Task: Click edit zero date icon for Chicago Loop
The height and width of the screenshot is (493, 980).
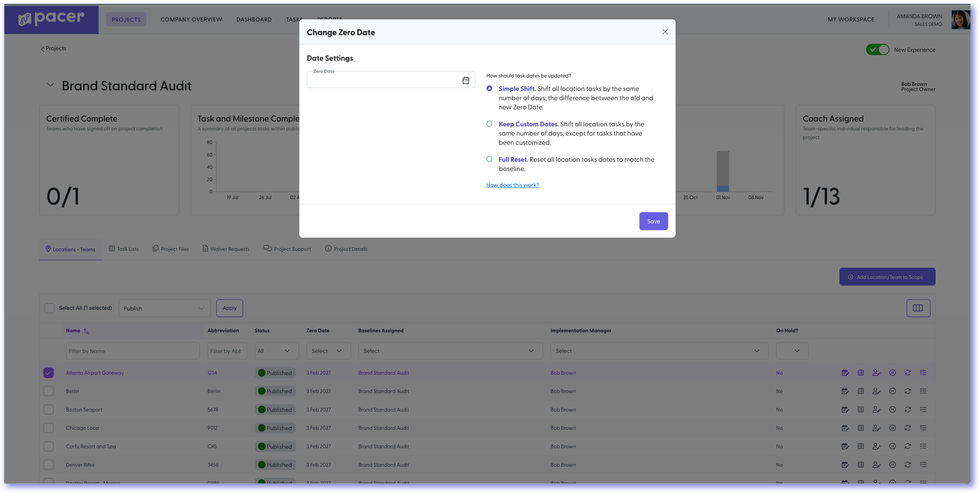Action: pos(845,428)
